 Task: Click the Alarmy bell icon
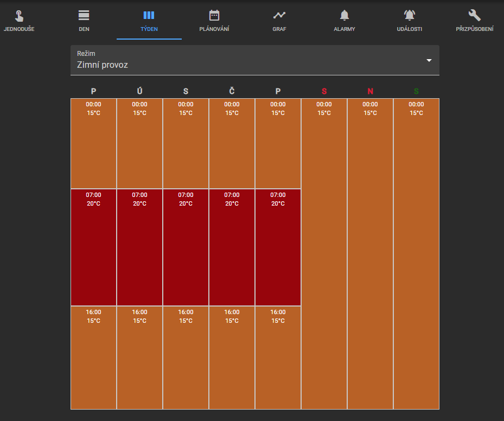pyautogui.click(x=344, y=15)
